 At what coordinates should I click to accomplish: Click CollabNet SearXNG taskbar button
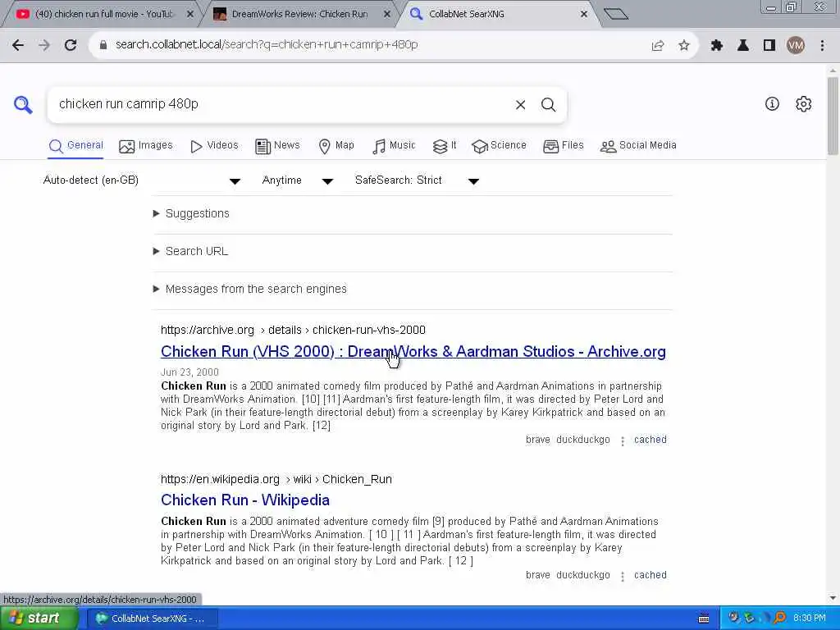[x=152, y=619]
